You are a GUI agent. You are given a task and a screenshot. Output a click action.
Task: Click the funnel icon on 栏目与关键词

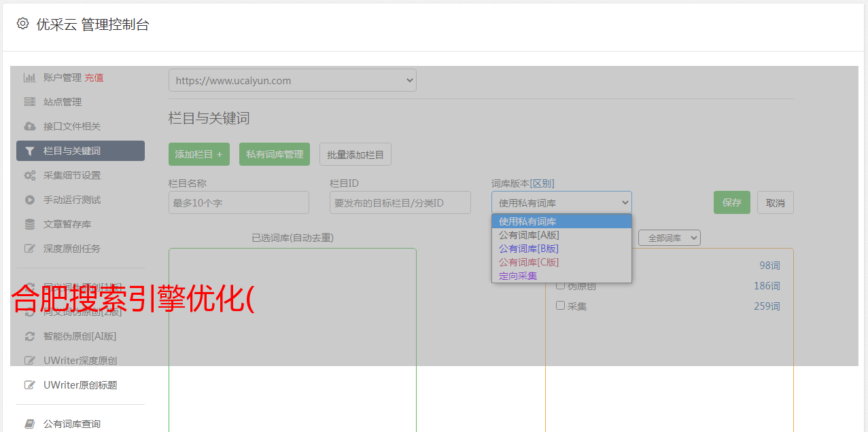(30, 151)
